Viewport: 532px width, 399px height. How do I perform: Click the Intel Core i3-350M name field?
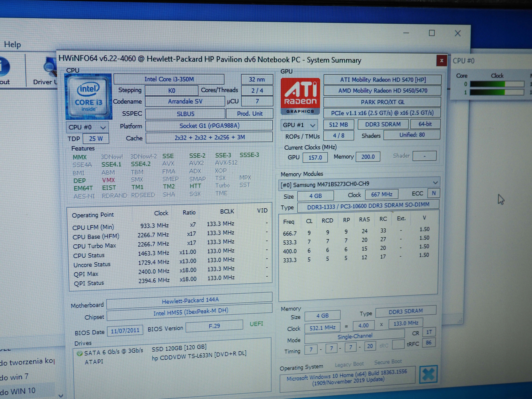pyautogui.click(x=169, y=79)
